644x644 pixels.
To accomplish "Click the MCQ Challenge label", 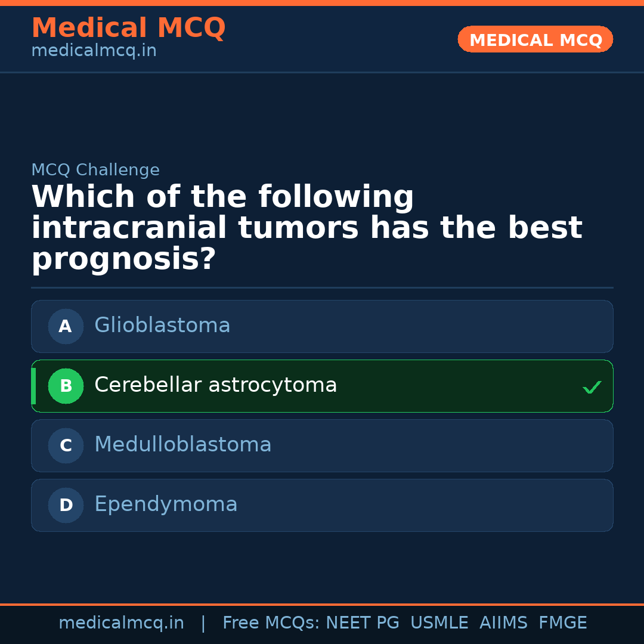I will (95, 171).
